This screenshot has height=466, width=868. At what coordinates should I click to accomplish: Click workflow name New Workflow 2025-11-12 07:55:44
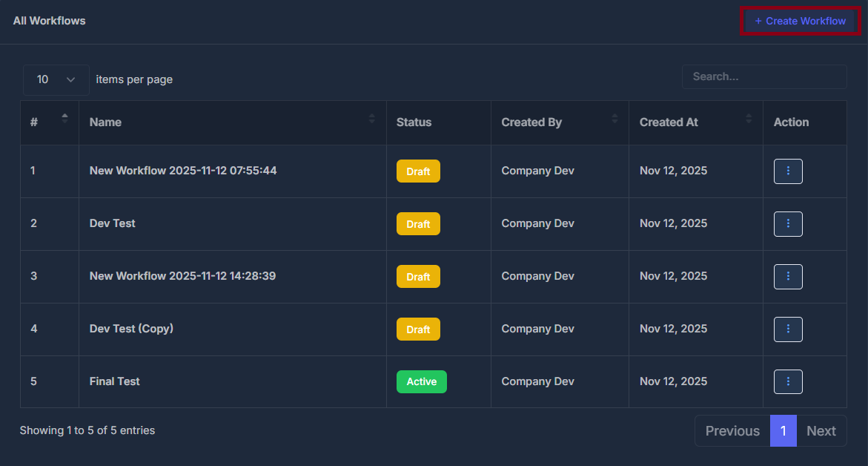point(183,171)
